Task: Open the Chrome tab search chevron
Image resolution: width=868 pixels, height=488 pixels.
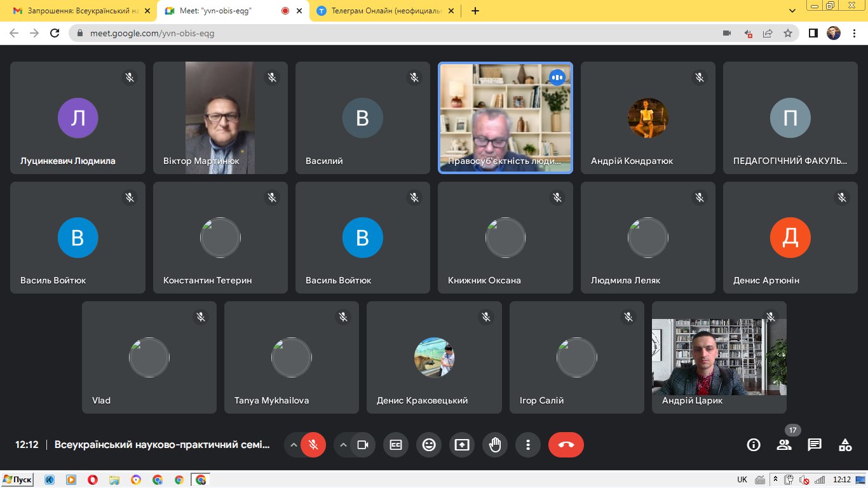Action: [x=792, y=11]
